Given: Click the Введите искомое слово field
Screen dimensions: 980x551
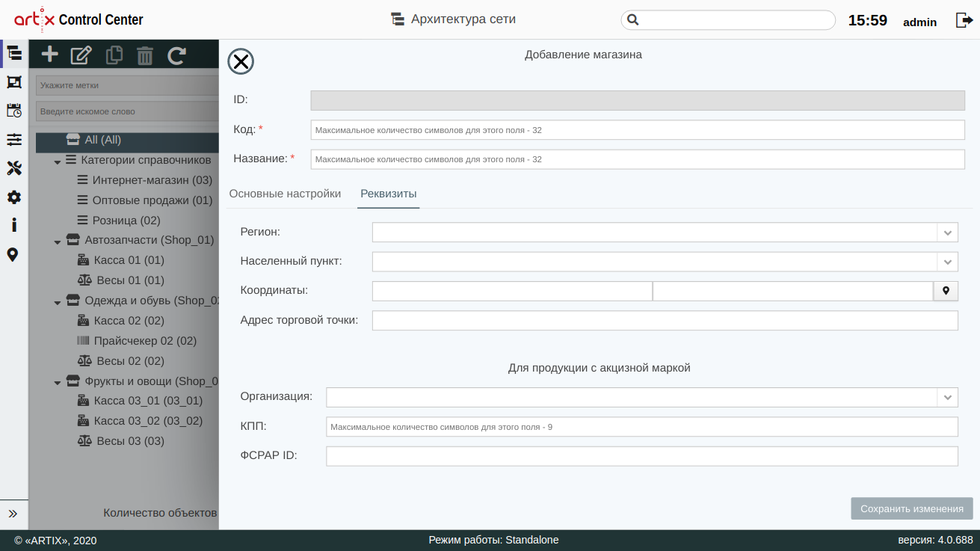Looking at the screenshot, I should tap(127, 111).
